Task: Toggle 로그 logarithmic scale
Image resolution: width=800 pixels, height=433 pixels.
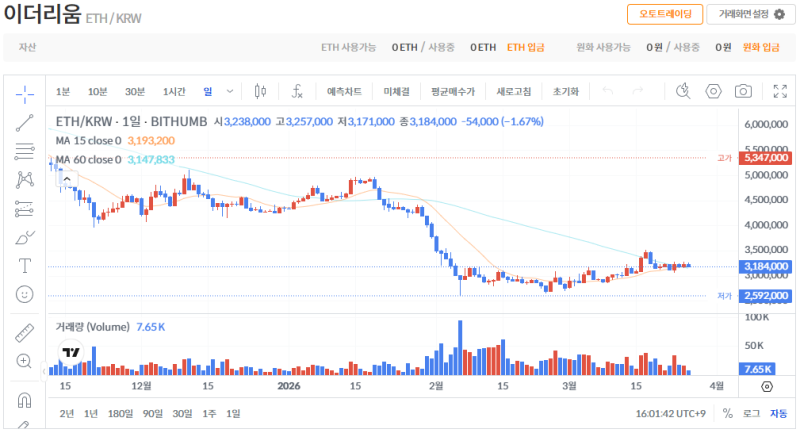Action: (x=751, y=414)
